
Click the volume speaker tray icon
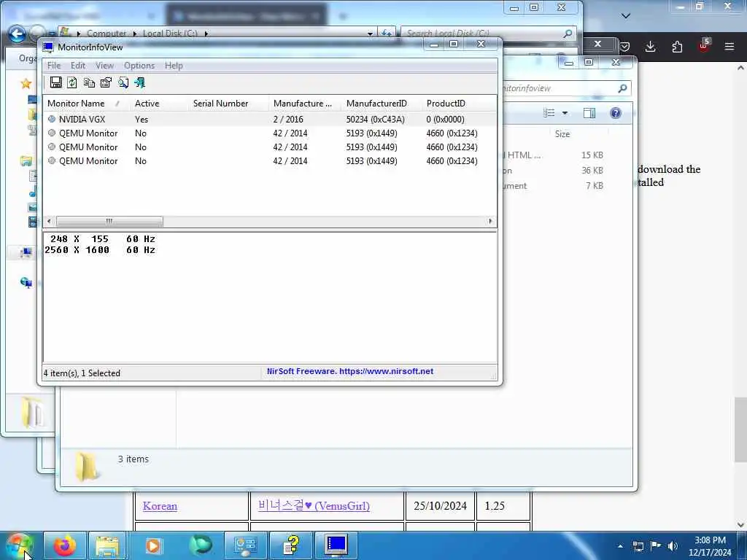pyautogui.click(x=672, y=546)
